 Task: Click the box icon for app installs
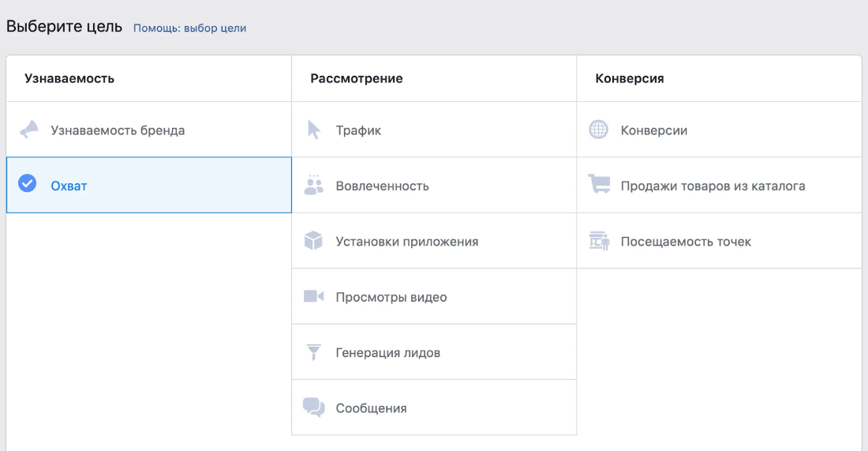click(x=313, y=241)
